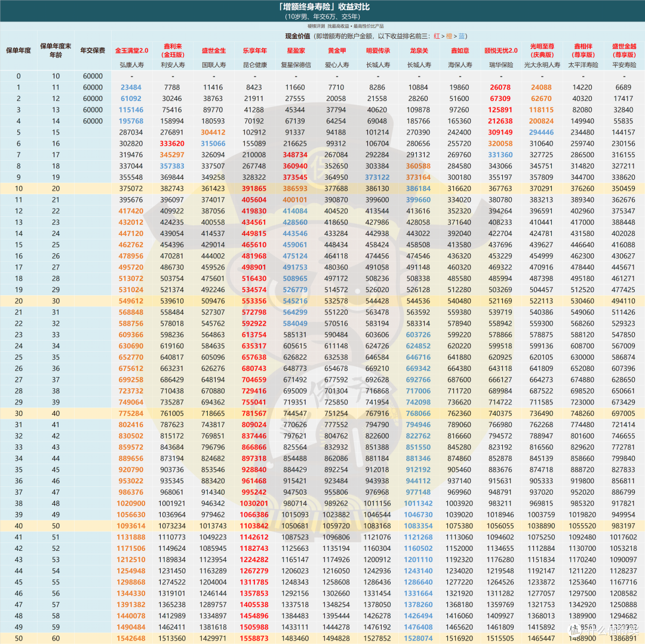
Task: Click red value 1103842 in year 40
Action: click(254, 526)
